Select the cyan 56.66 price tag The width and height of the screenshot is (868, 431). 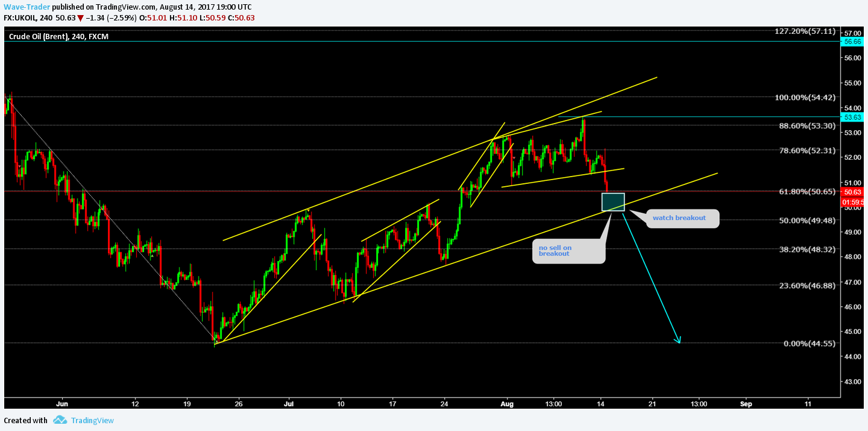(852, 42)
